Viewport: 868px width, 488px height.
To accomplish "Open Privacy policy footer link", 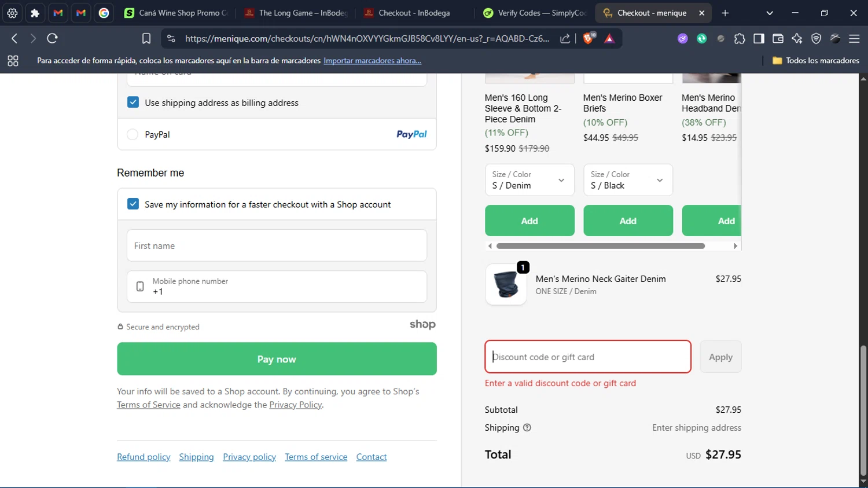I will pos(249,457).
